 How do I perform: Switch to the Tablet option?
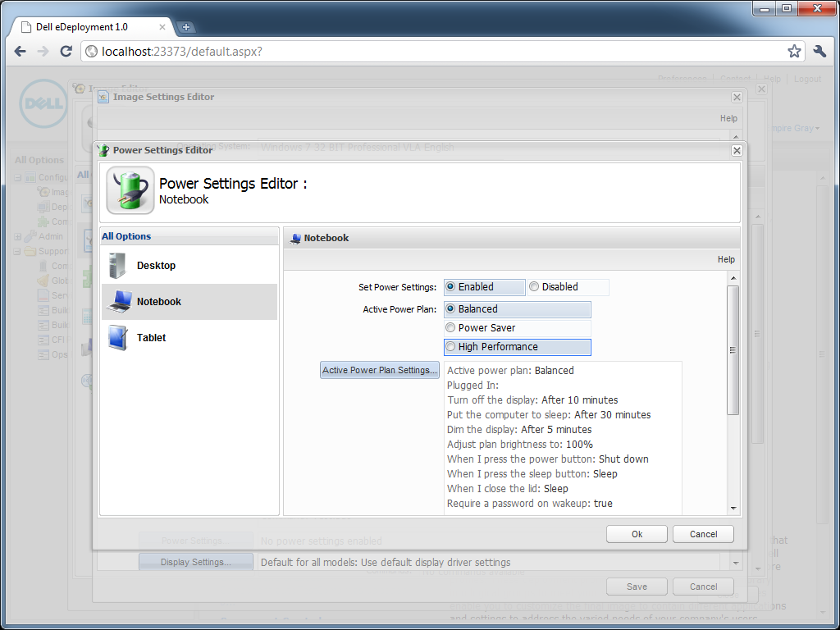pos(189,338)
